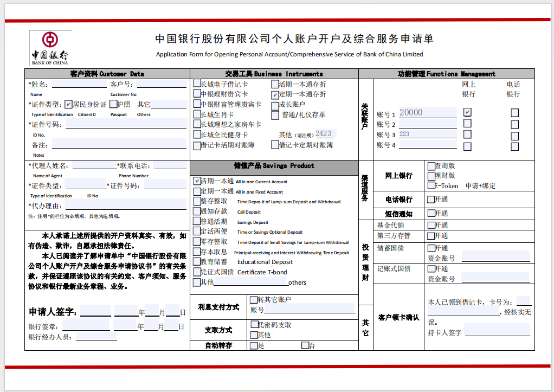Click the 客户号 Customer No field
Viewport: 554px width, 392px height.
(162, 84)
